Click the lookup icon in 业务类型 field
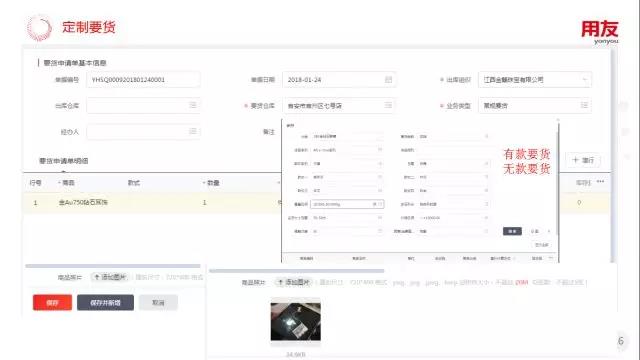The image size is (640, 360). coord(584,105)
